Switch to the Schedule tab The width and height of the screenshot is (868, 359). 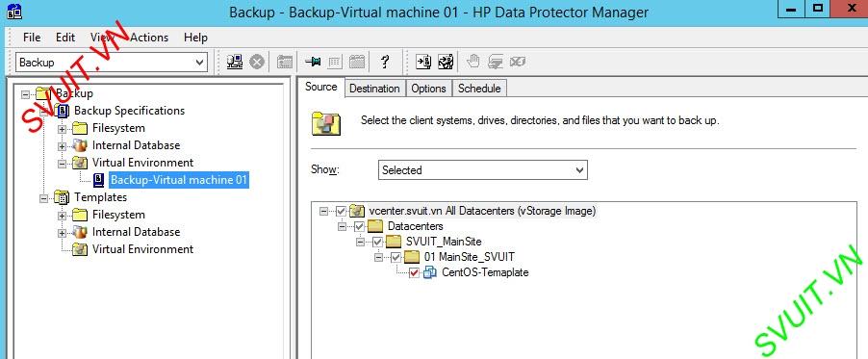click(479, 89)
